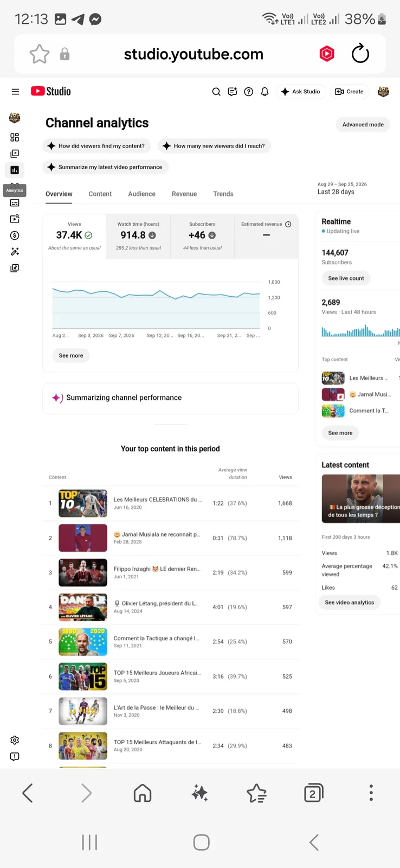Click See more under Realtime top content
Image resolution: width=400 pixels, height=868 pixels.
pyautogui.click(x=340, y=433)
